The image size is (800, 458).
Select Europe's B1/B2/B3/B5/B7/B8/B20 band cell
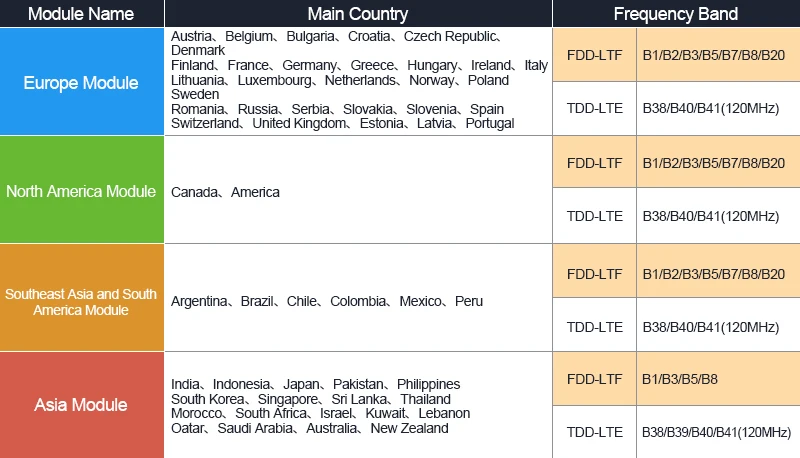(x=718, y=55)
